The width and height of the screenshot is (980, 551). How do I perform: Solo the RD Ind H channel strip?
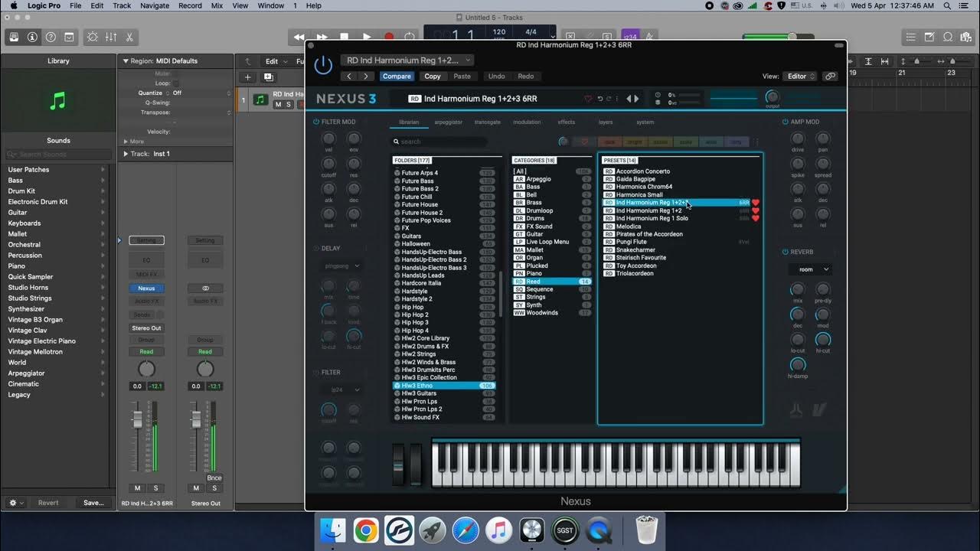pyautogui.click(x=156, y=488)
